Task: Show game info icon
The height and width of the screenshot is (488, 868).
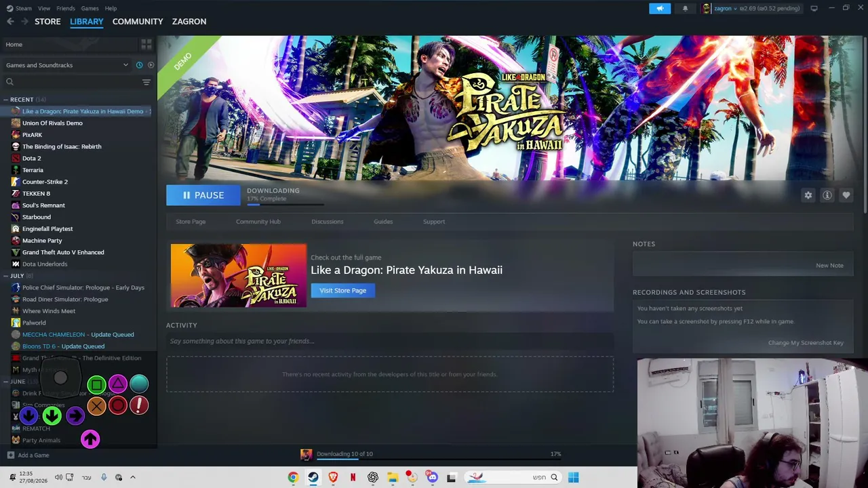Action: point(827,195)
